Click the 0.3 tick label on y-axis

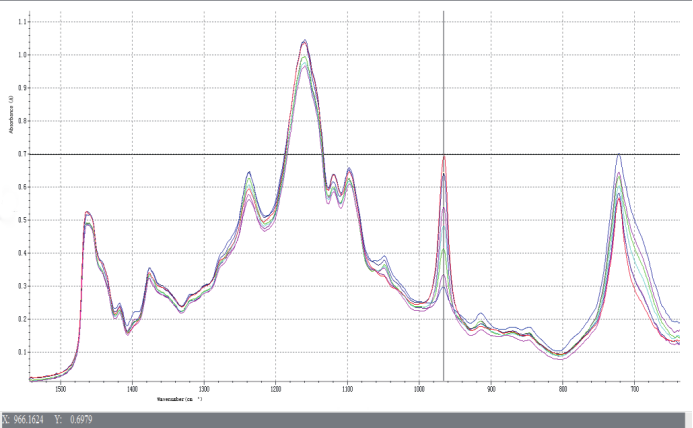tap(22, 286)
